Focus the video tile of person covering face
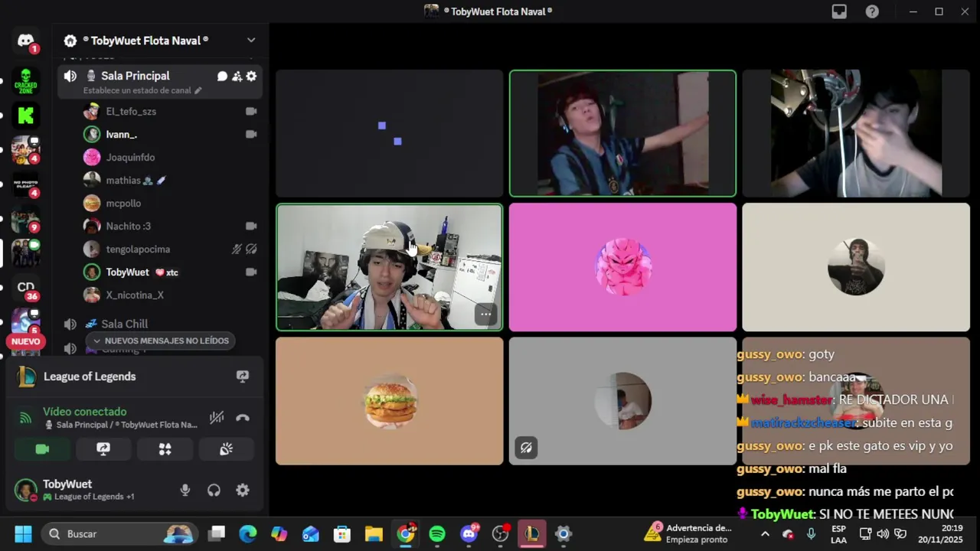The height and width of the screenshot is (551, 980). (856, 133)
